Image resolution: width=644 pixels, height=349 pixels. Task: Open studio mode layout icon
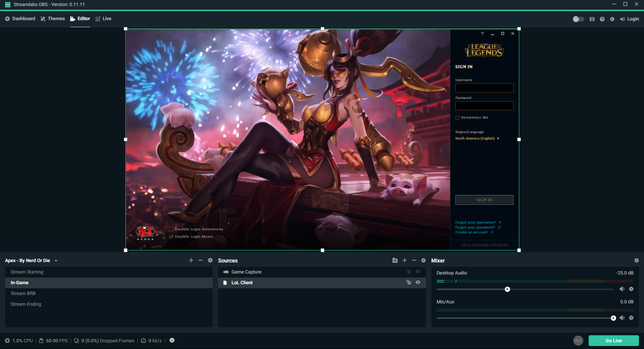(x=592, y=19)
